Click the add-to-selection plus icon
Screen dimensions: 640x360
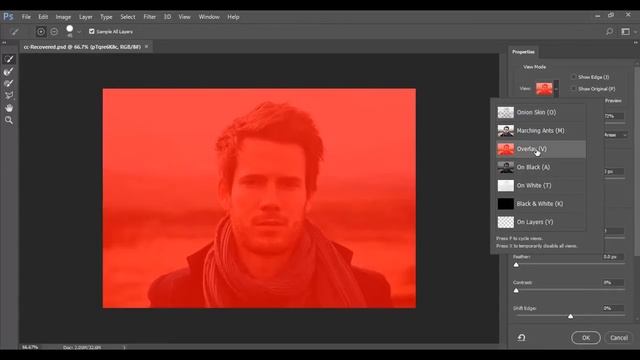(x=41, y=31)
